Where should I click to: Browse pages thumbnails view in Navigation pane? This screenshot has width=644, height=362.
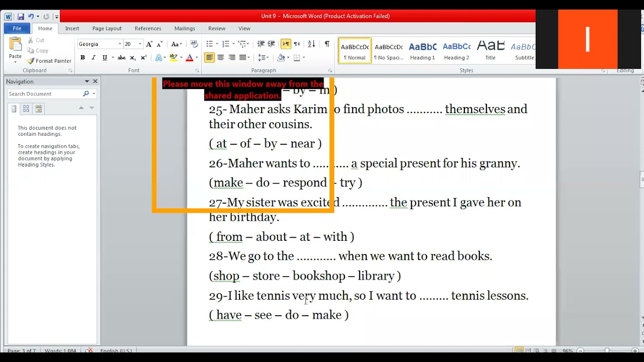pyautogui.click(x=26, y=109)
